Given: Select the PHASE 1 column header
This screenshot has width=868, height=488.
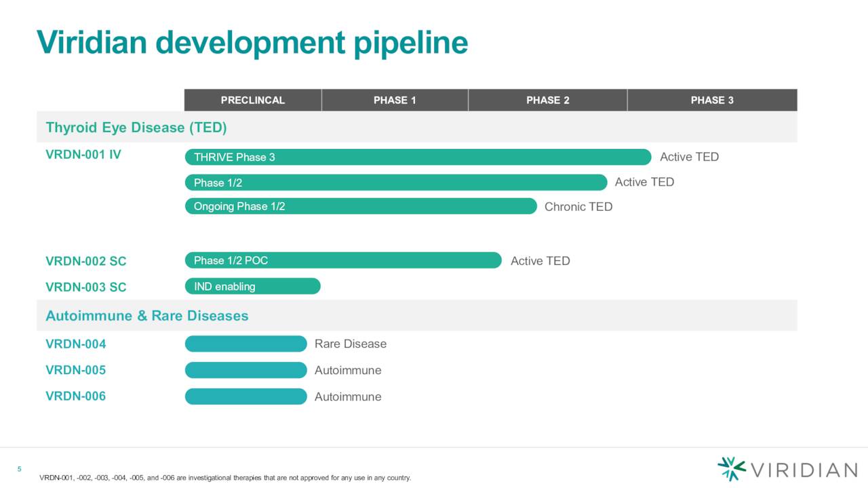Looking at the screenshot, I should coord(395,100).
